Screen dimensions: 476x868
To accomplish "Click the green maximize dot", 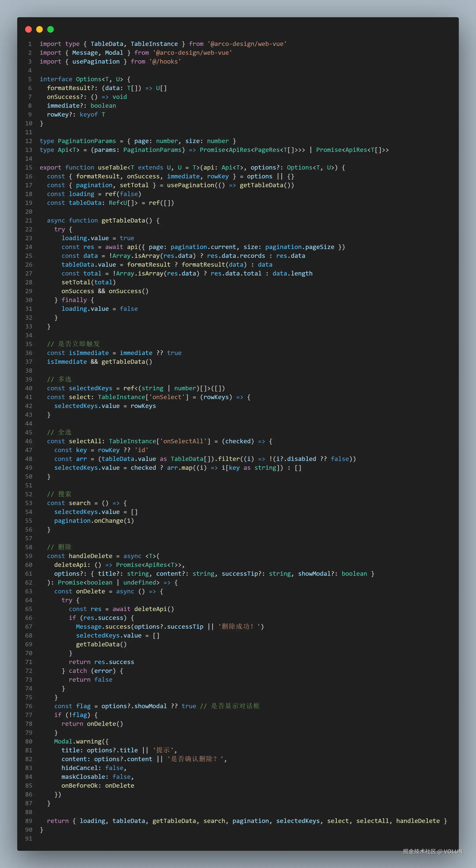I will pyautogui.click(x=51, y=29).
